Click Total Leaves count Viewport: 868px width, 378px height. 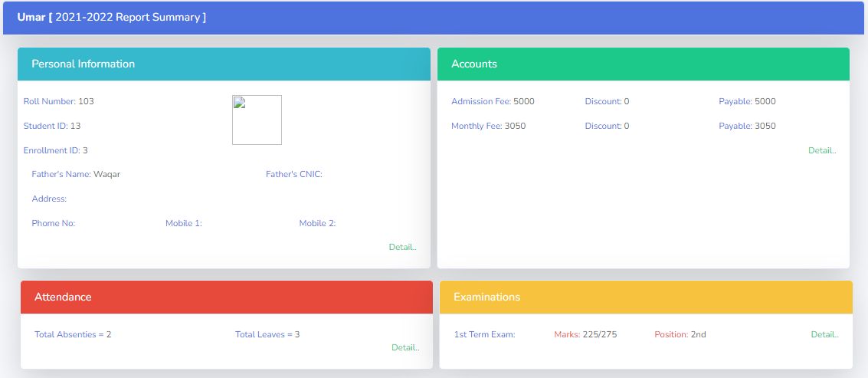click(x=267, y=334)
